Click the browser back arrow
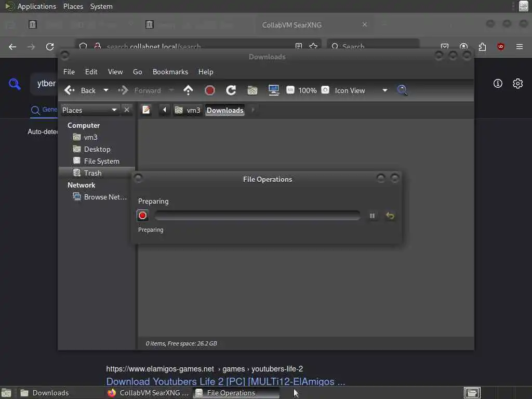The image size is (532, 399). (12, 47)
